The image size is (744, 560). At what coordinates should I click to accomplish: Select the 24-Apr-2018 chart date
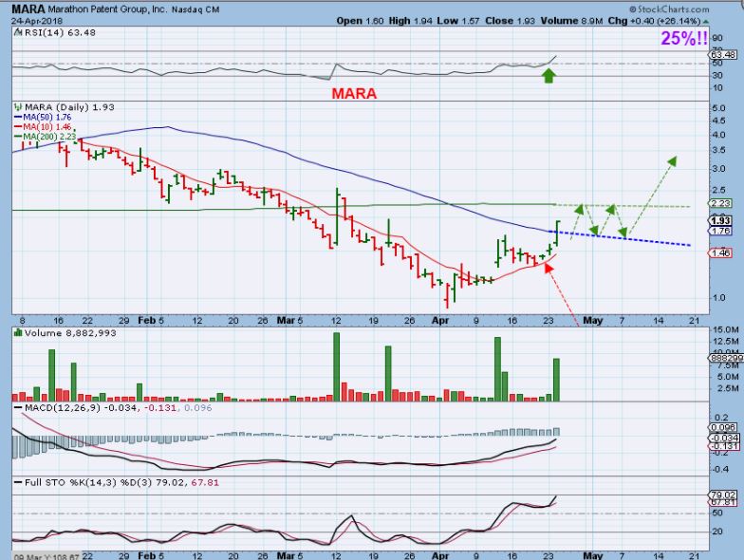[x=37, y=21]
